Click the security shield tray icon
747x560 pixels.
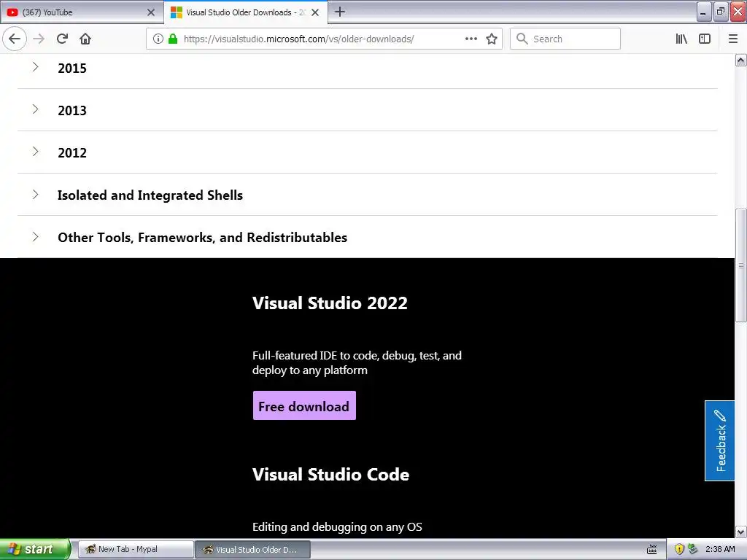click(x=679, y=549)
